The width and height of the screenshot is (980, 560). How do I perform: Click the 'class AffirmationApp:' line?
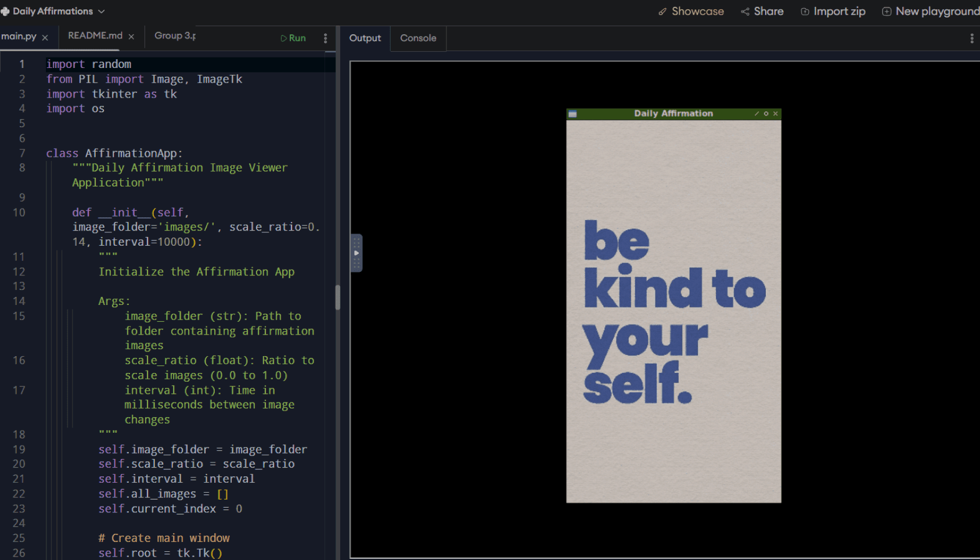(x=114, y=153)
